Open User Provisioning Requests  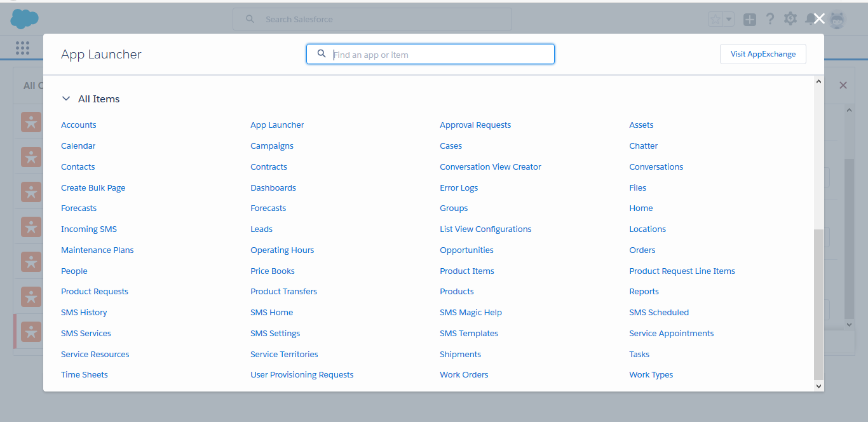pyautogui.click(x=302, y=375)
